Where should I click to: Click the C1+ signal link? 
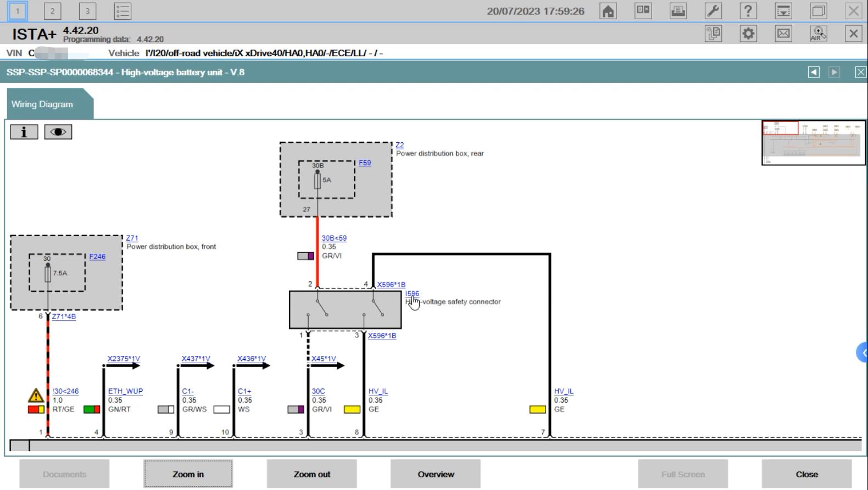coord(244,391)
